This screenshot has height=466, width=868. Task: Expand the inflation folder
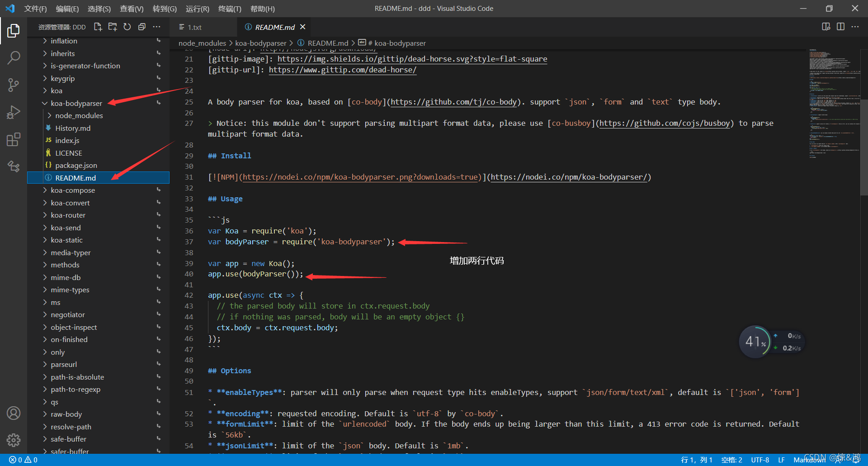tap(99, 41)
